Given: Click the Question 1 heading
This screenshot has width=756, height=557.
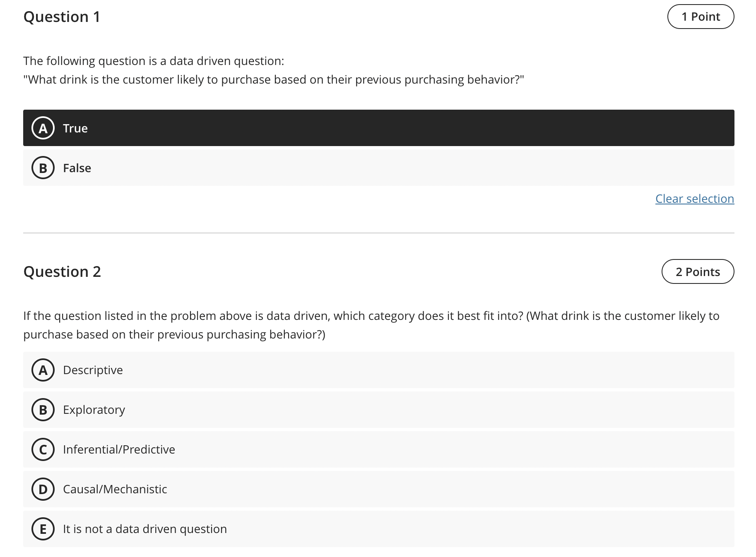Looking at the screenshot, I should tap(61, 17).
